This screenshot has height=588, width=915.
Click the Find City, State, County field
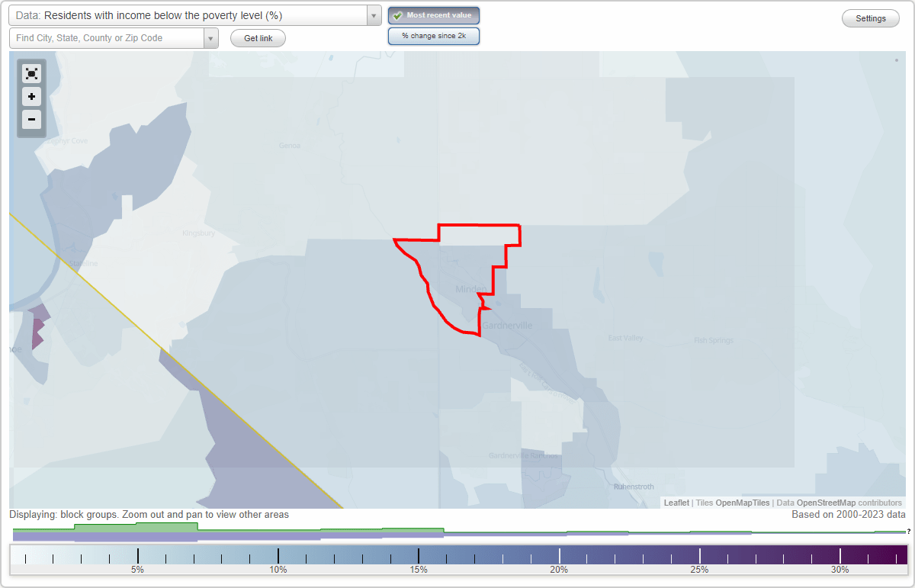tap(107, 36)
